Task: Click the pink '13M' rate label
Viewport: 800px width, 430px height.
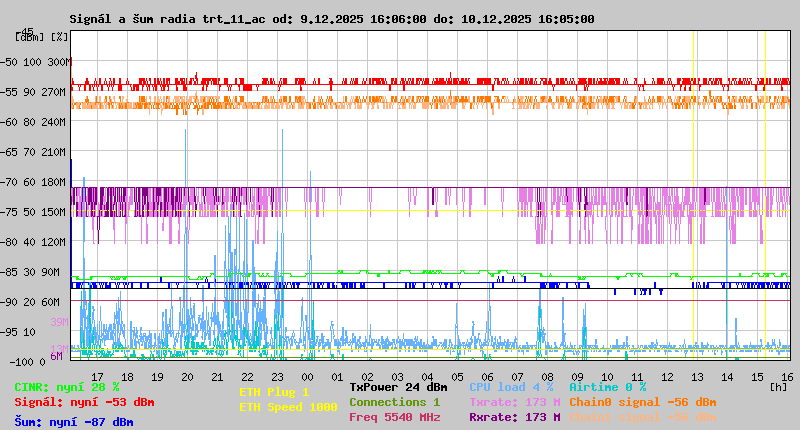Action: [59, 348]
